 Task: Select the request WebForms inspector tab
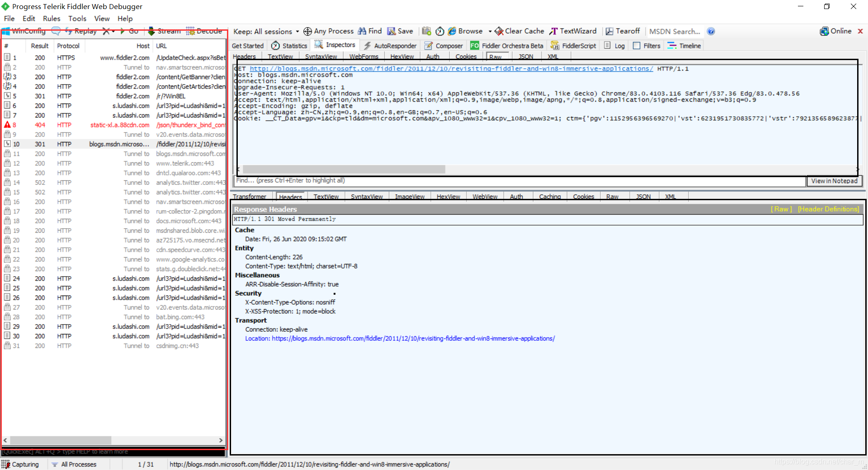[363, 56]
